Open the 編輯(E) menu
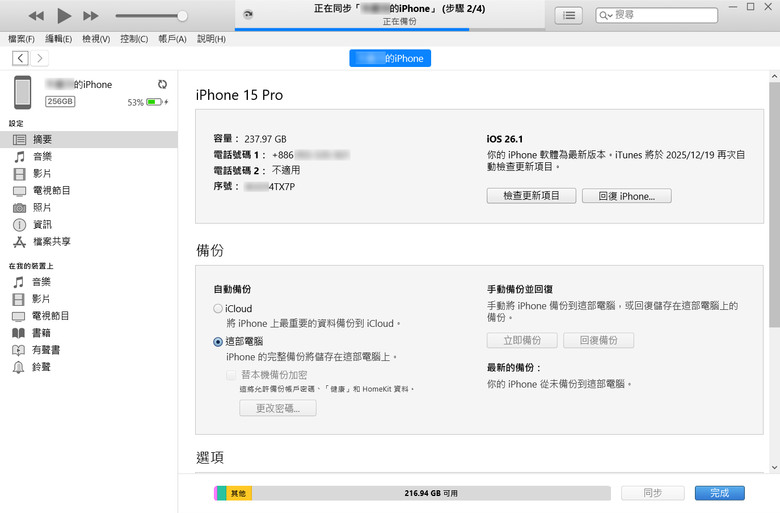 click(58, 39)
